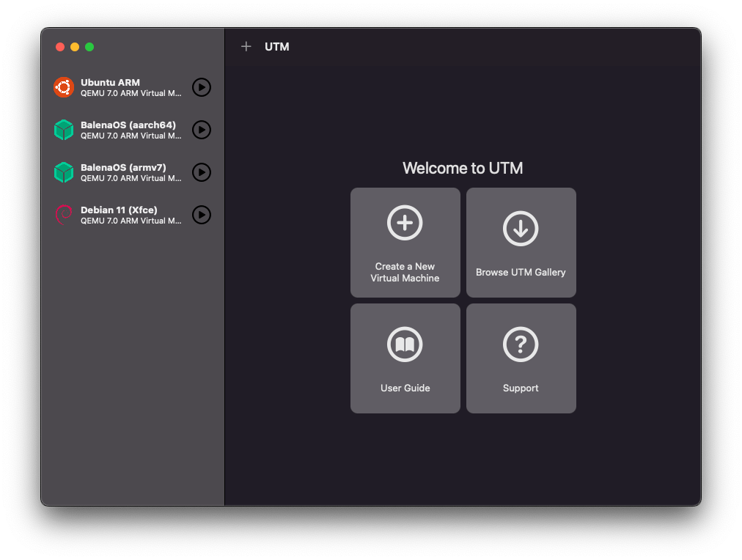
Task: Click the User Guide tile
Action: point(405,358)
